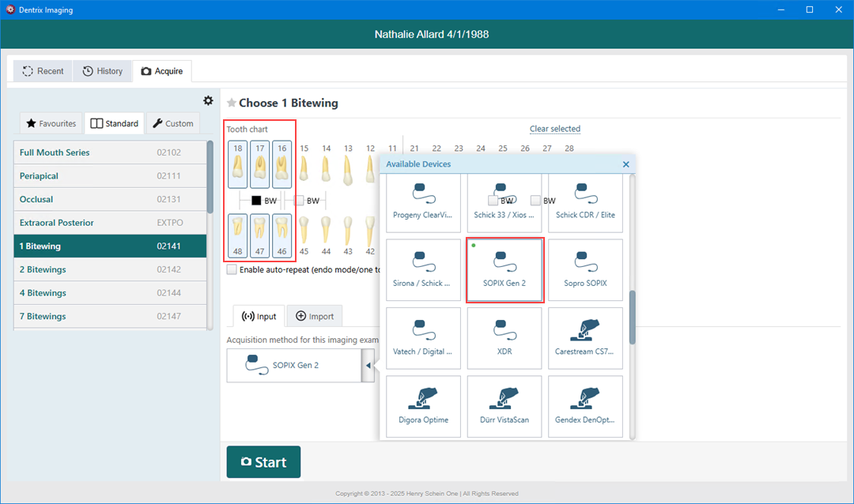Image resolution: width=854 pixels, height=504 pixels.
Task: Open the settings gear icon
Action: click(x=208, y=100)
